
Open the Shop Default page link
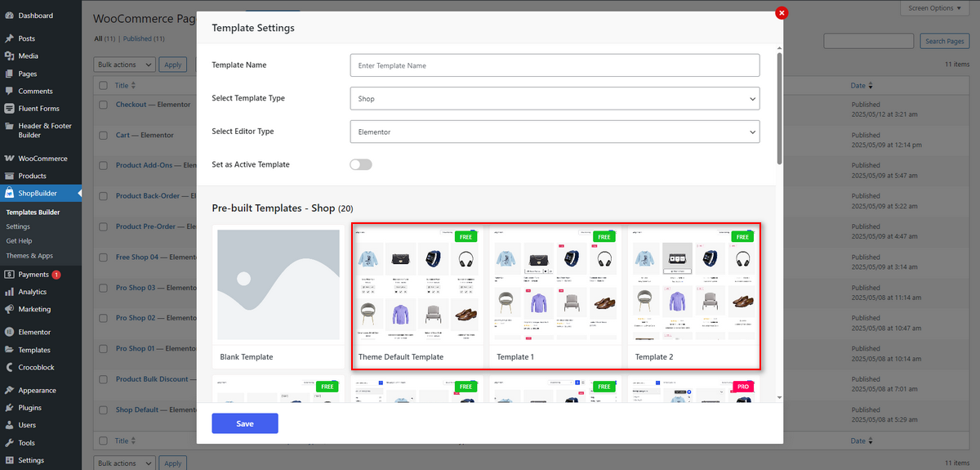[x=137, y=410]
